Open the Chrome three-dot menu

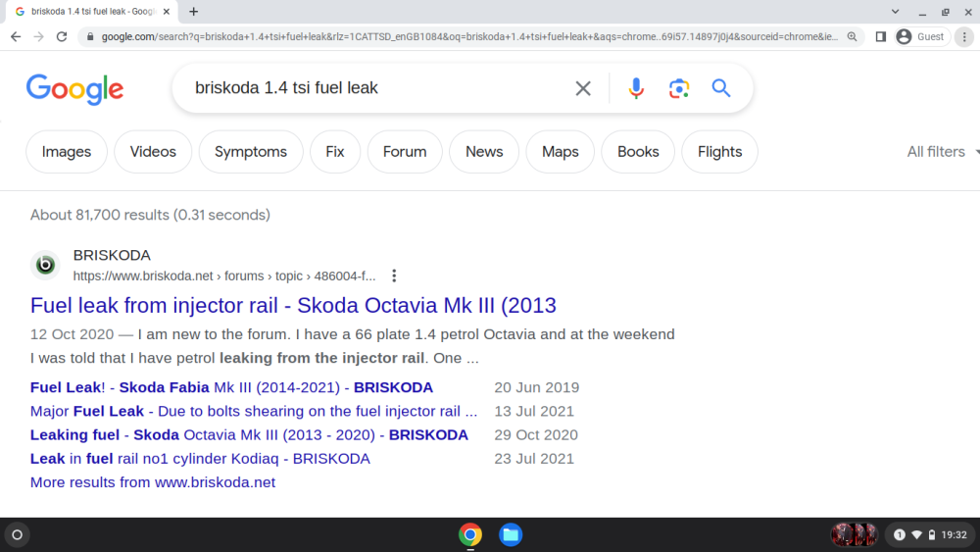tap(964, 37)
